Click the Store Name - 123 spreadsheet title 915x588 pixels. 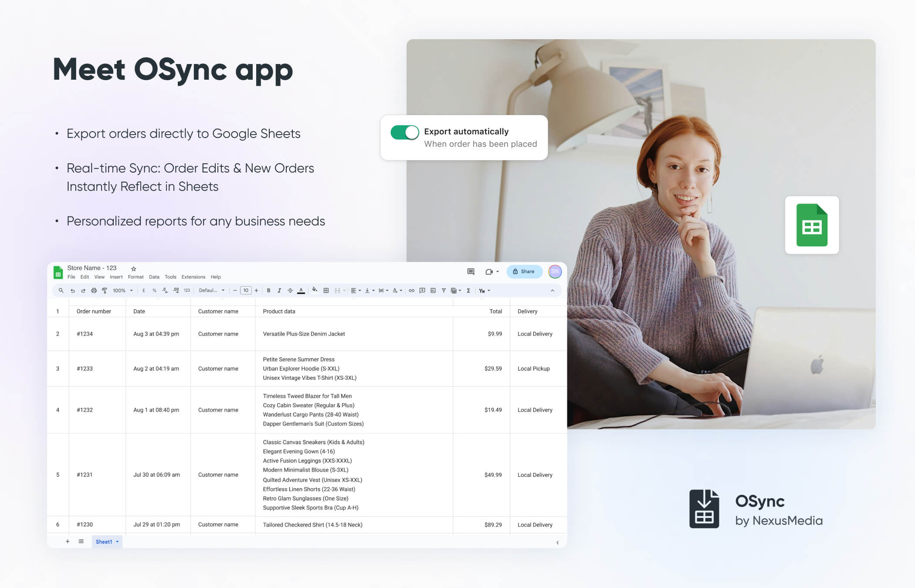[x=93, y=268]
